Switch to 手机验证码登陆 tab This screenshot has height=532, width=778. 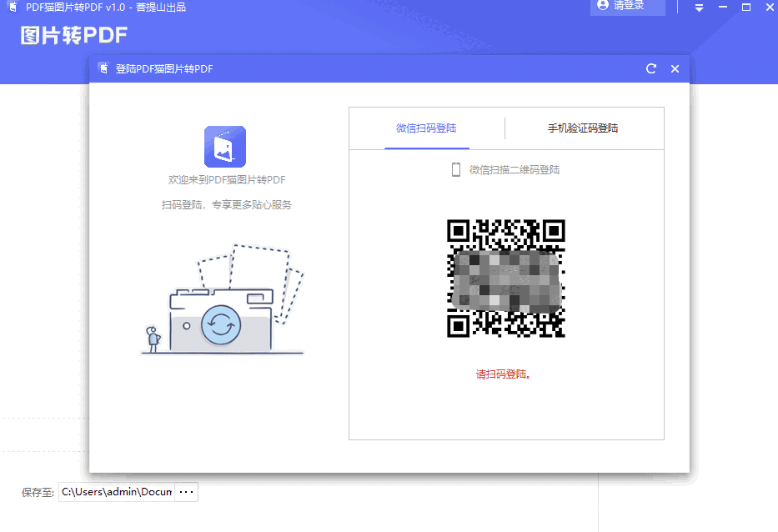pos(583,128)
